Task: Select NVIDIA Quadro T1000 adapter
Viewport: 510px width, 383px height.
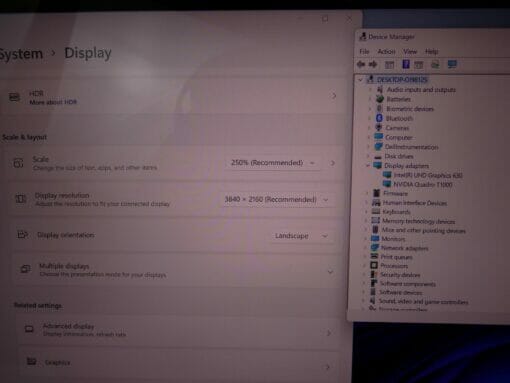Action: coord(422,184)
